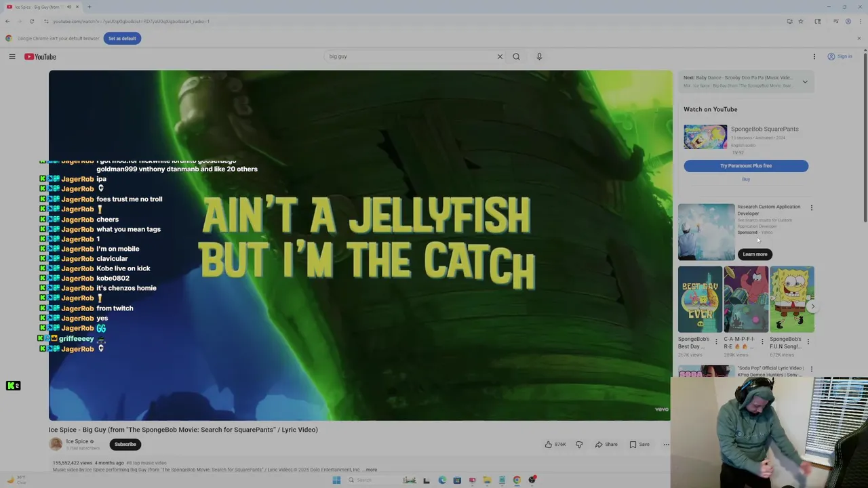
Task: Open Ice Spice channel avatar
Action: [x=56, y=445]
